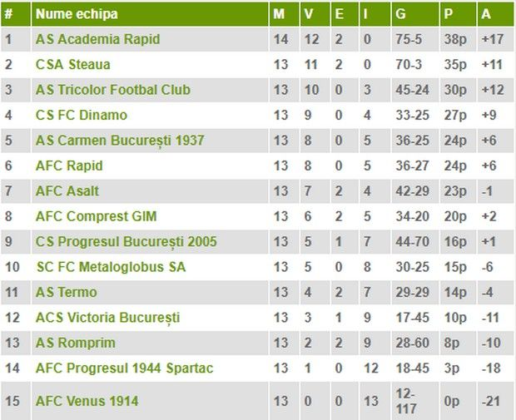
Task: Select the AFC Asalt team name
Action: click(x=67, y=191)
